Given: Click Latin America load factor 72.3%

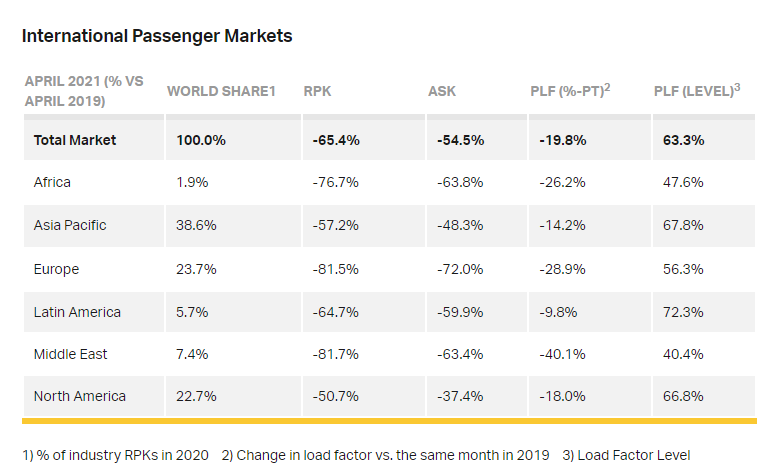Looking at the screenshot, I should [683, 312].
